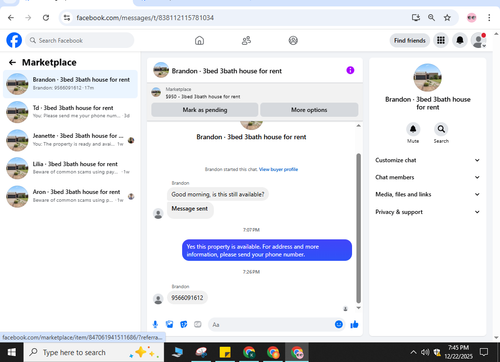Click the chat scroll down arrow

359,308
